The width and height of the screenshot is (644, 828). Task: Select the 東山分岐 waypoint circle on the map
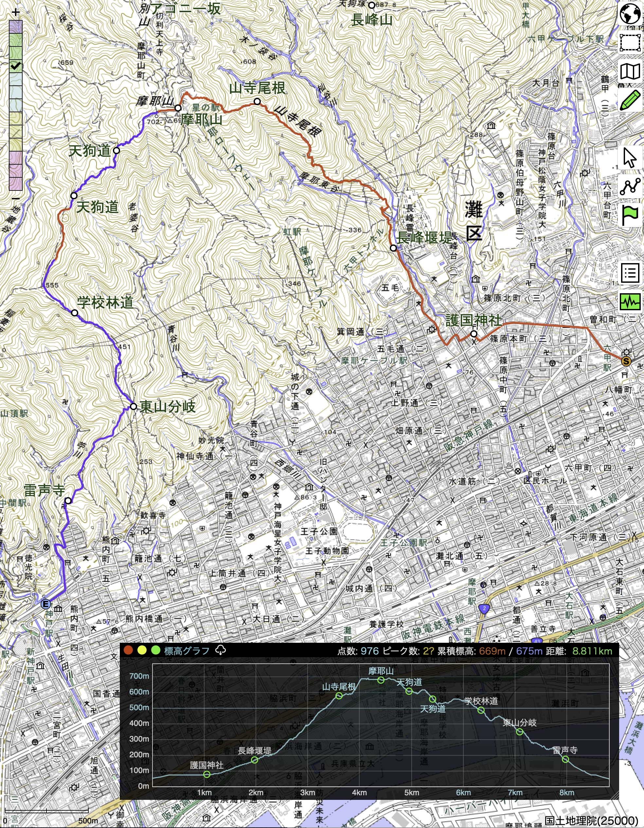point(134,407)
